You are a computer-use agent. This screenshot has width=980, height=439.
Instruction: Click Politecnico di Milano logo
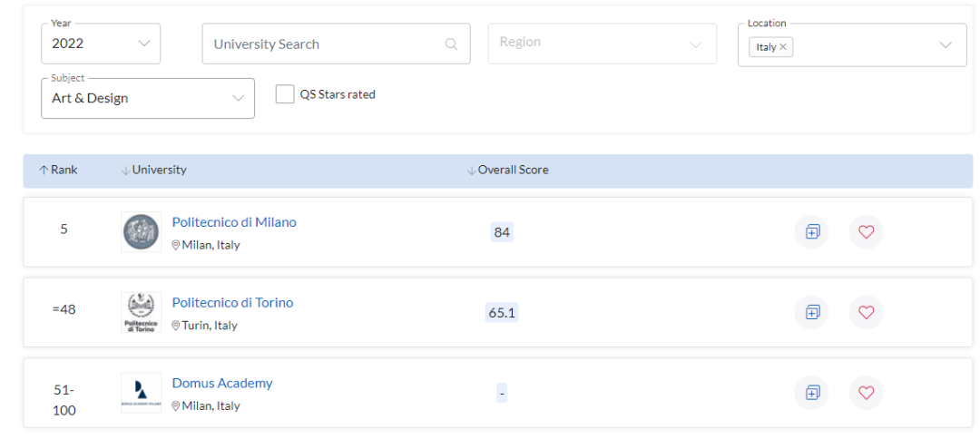141,231
